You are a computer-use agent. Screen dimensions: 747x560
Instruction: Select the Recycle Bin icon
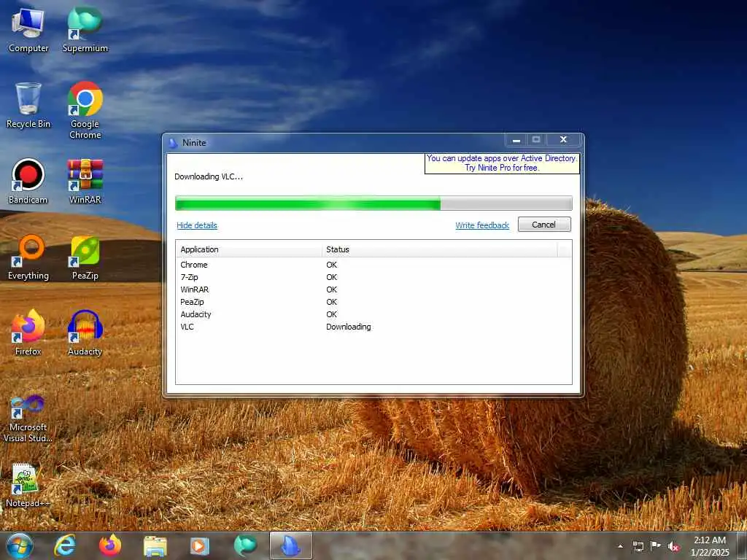pos(28,106)
